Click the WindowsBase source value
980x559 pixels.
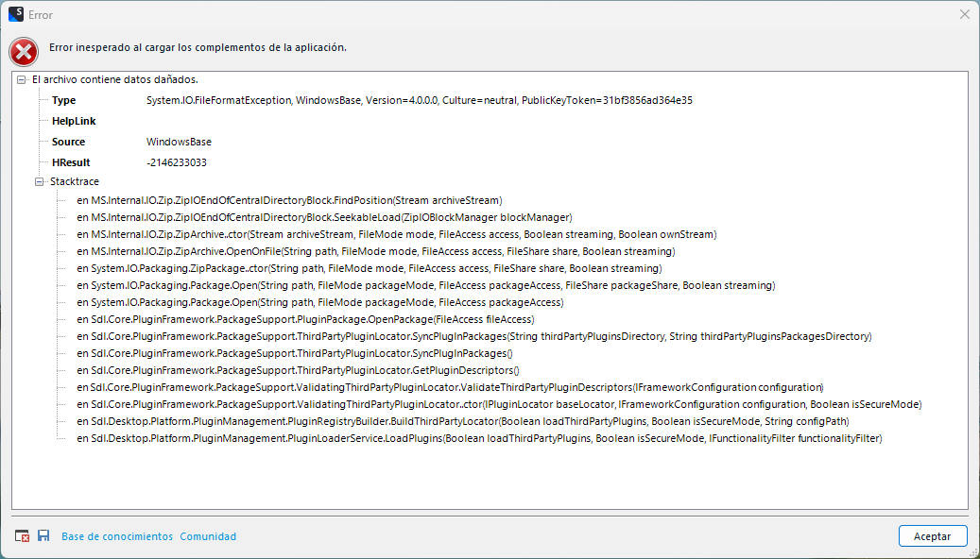[x=179, y=142]
